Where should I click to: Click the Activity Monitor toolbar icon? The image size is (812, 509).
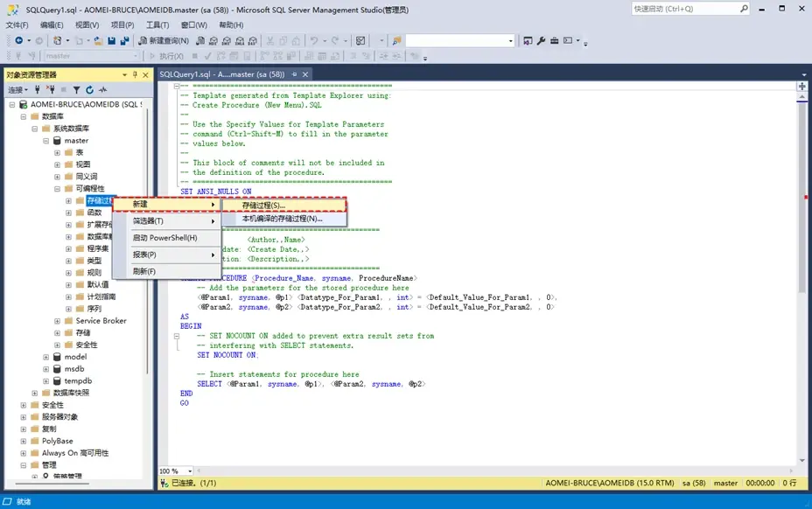(x=361, y=40)
